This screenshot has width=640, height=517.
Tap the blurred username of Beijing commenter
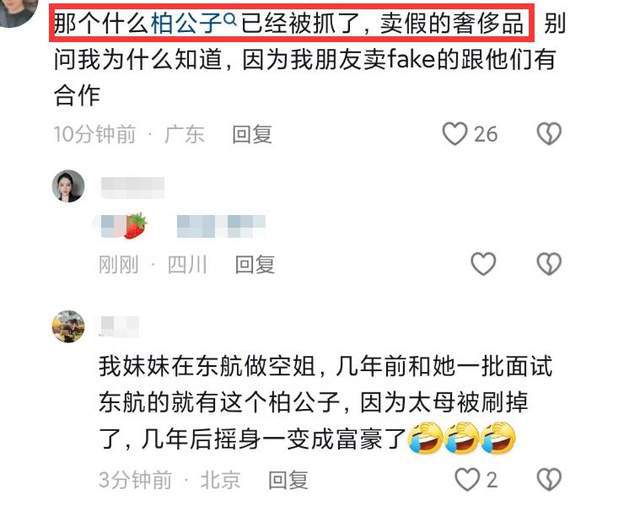(x=119, y=326)
